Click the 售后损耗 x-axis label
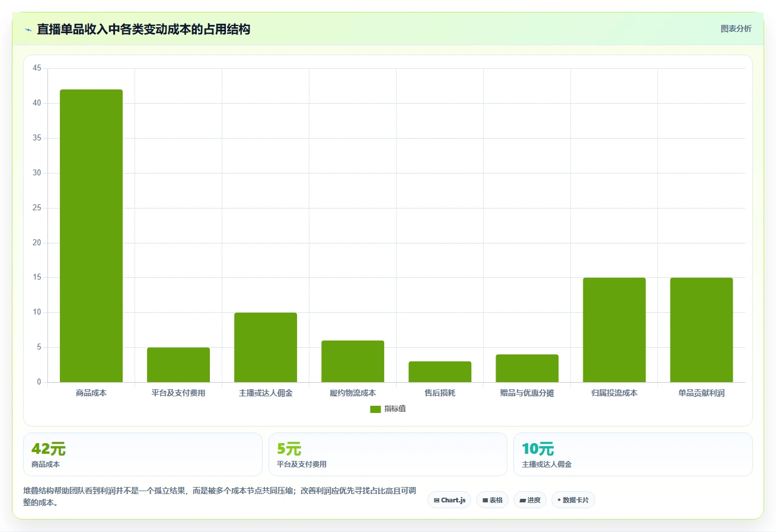776x532 pixels. [x=440, y=393]
